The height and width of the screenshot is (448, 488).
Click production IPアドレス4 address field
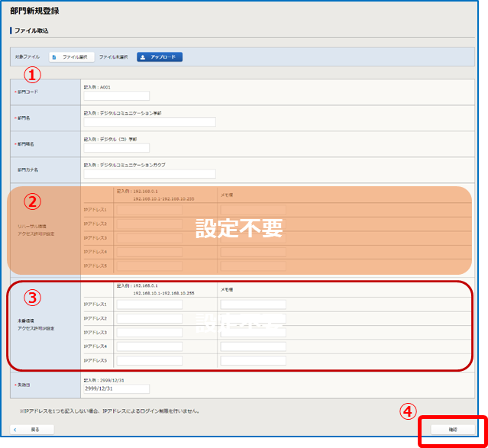150,346
